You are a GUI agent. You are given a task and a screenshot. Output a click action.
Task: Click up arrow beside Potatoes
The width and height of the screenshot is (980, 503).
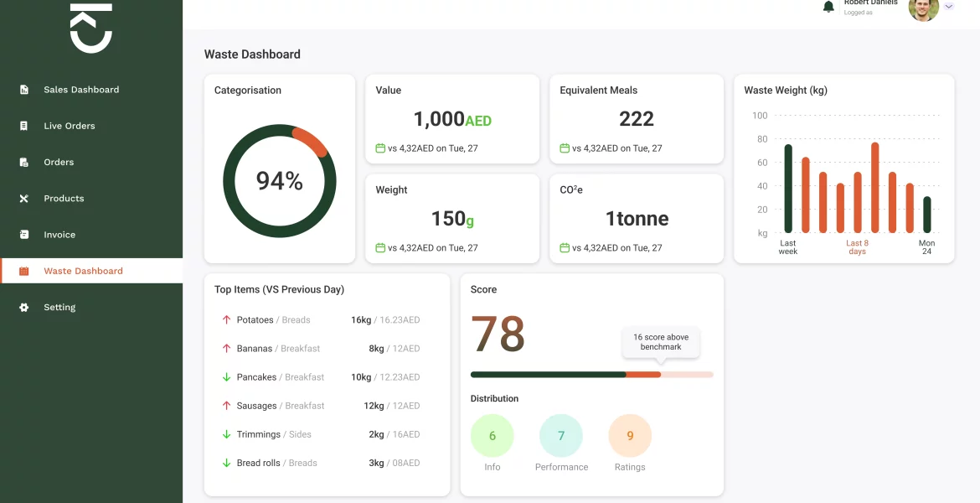(226, 319)
